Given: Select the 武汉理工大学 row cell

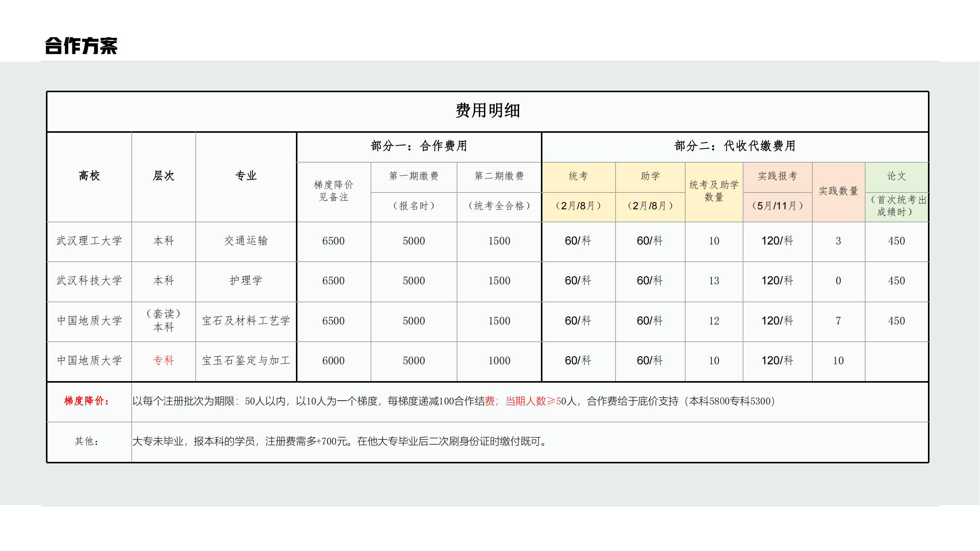Looking at the screenshot, I should click(x=89, y=241).
